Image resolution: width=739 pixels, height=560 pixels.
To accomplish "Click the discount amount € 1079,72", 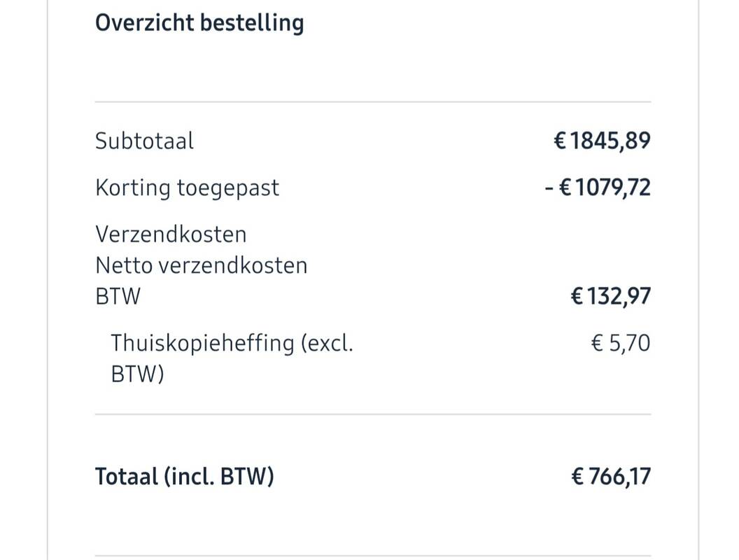I will (x=598, y=188).
